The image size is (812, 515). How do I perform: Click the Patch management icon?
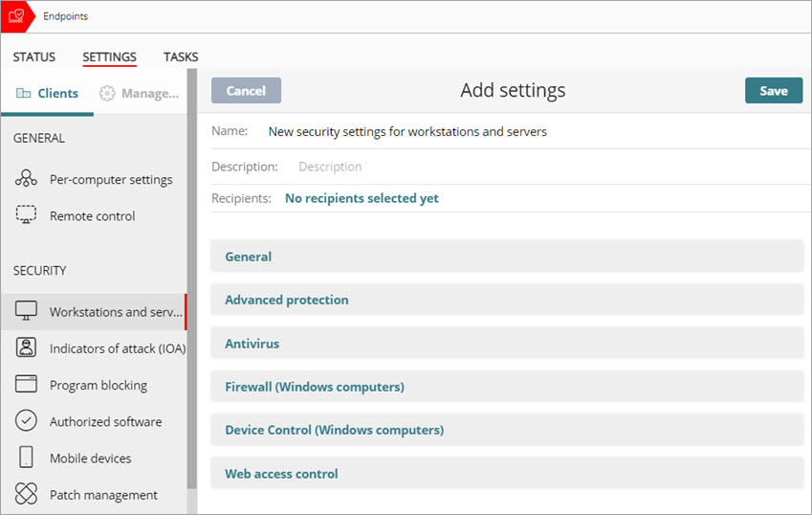point(27,495)
